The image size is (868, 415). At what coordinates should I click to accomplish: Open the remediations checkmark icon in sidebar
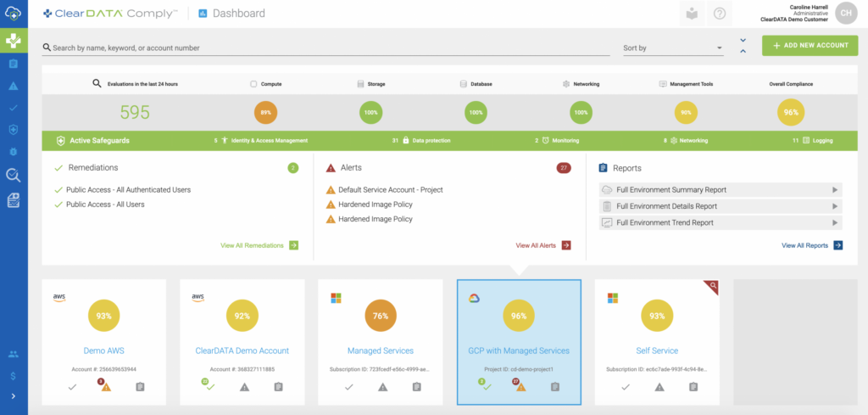14,108
